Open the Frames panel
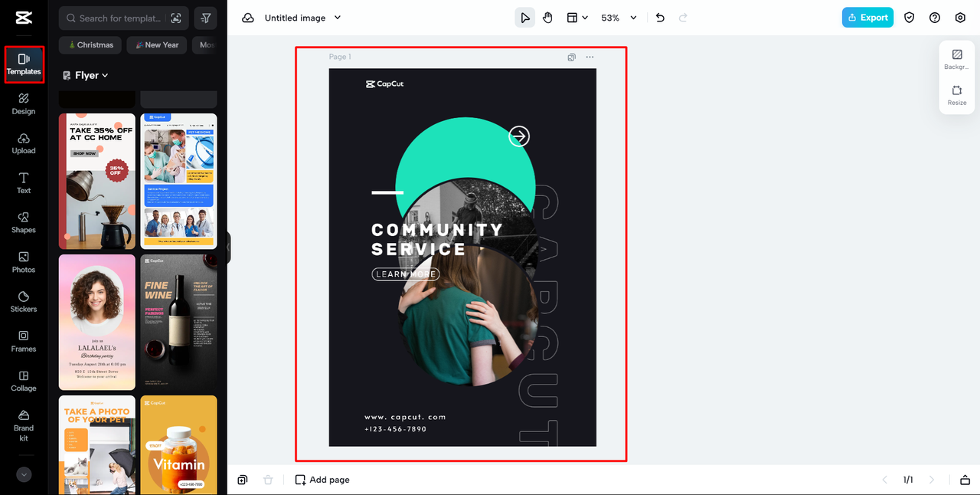The image size is (980, 495). (x=24, y=342)
